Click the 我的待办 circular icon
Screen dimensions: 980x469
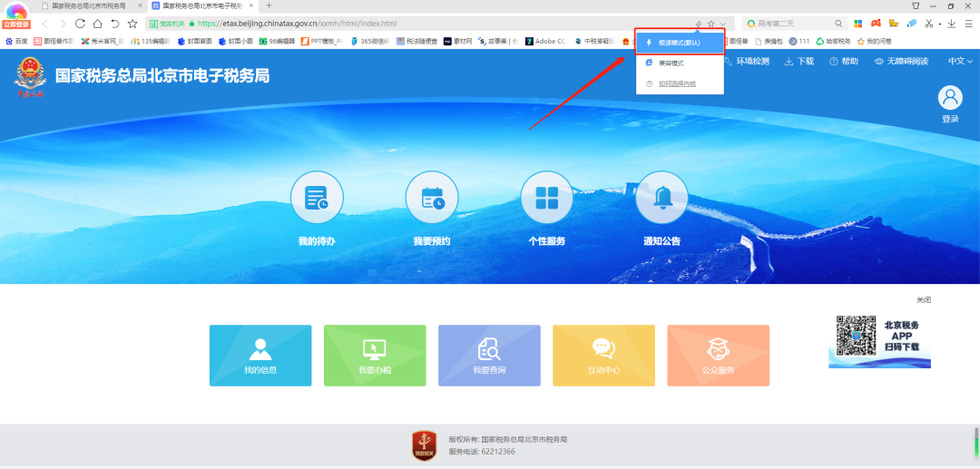(317, 197)
